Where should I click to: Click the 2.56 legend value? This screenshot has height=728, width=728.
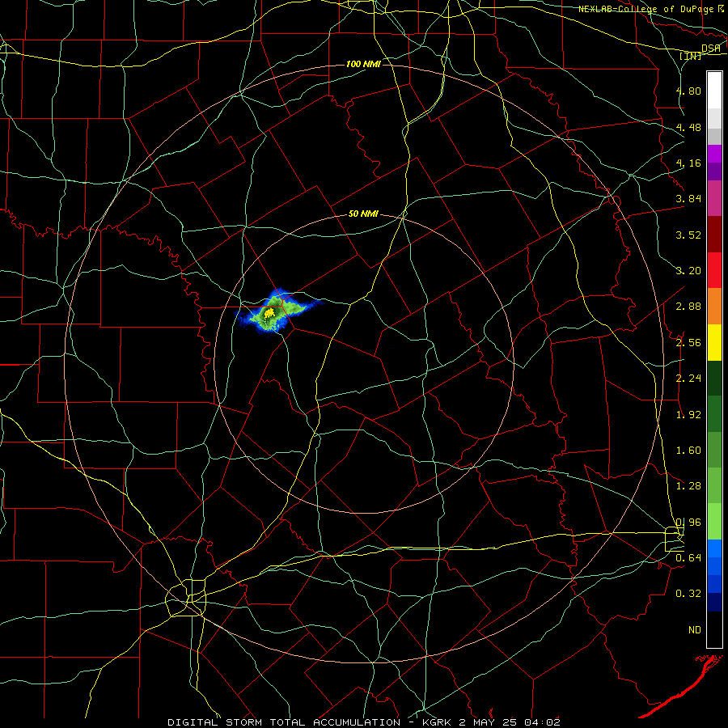(x=688, y=343)
